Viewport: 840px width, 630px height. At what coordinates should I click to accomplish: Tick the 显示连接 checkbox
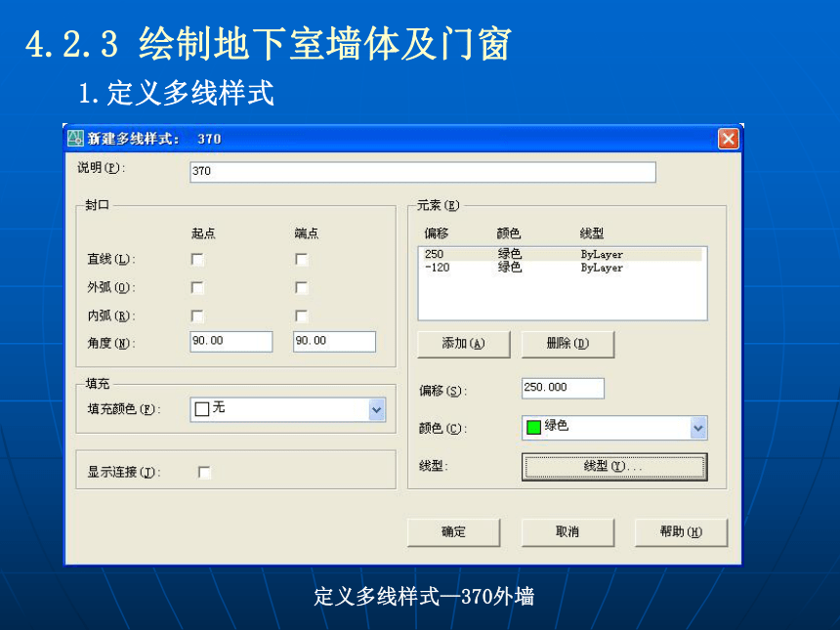point(204,472)
